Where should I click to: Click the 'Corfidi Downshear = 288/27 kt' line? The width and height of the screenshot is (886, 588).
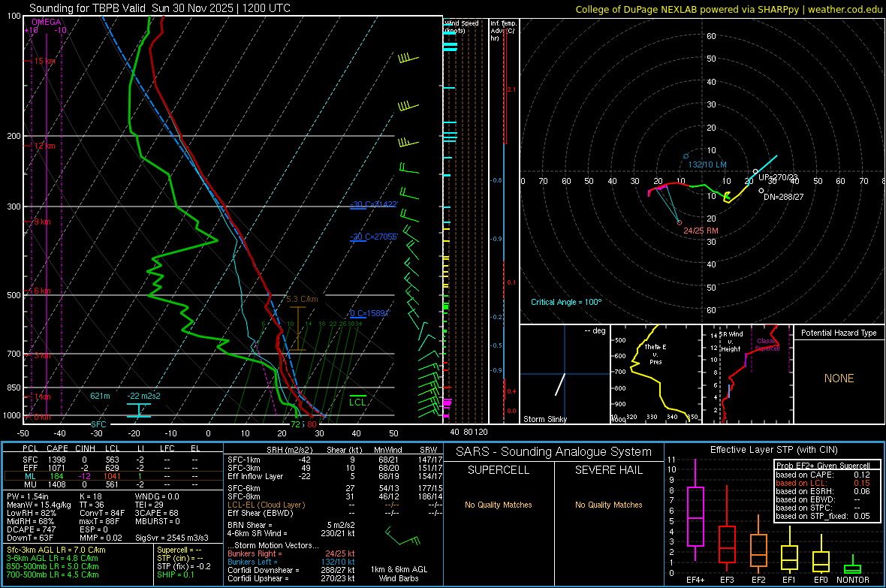click(x=291, y=570)
